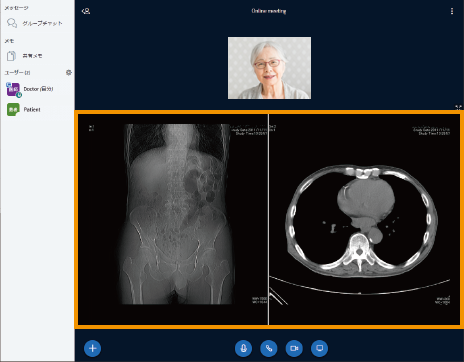The height and width of the screenshot is (362, 464).
Task: Click the chest CT axial slice image
Action: [x=364, y=219]
